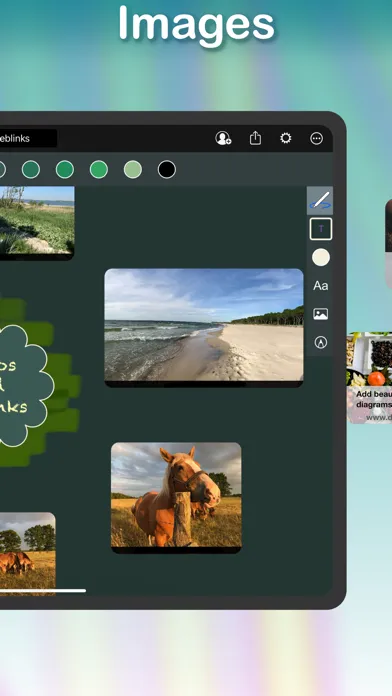Tap the compass navigation icon
The width and height of the screenshot is (392, 696).
tap(321, 342)
